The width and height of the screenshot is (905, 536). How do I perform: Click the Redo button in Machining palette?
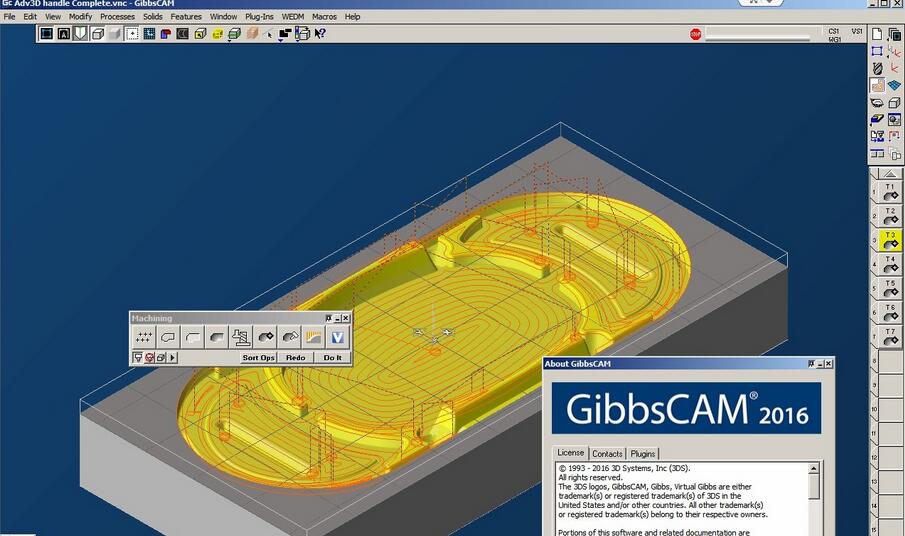[296, 358]
